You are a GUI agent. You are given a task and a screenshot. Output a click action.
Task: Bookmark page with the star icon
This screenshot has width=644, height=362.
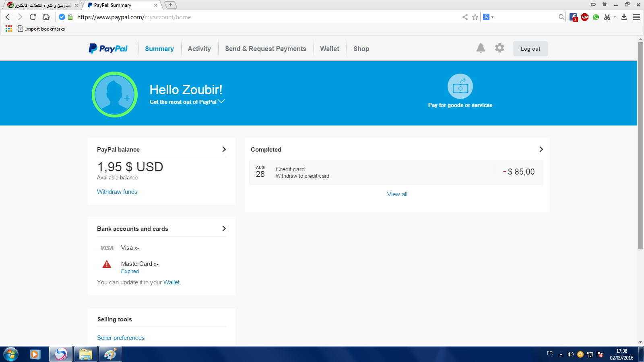(475, 17)
